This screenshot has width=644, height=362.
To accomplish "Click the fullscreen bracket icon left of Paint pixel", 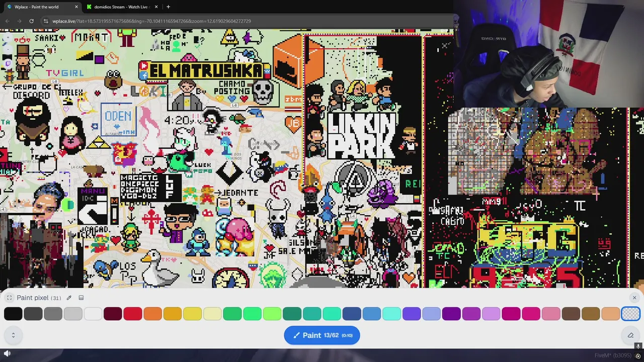I will [9, 298].
